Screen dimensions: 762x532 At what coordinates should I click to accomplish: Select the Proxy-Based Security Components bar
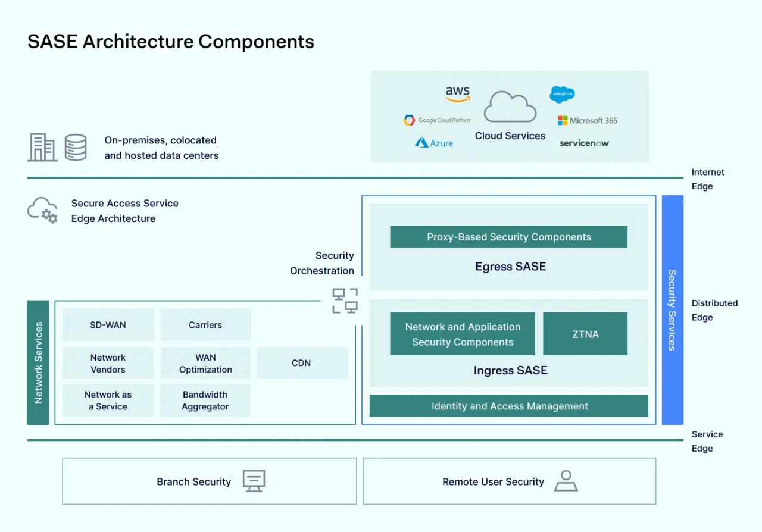pos(509,236)
